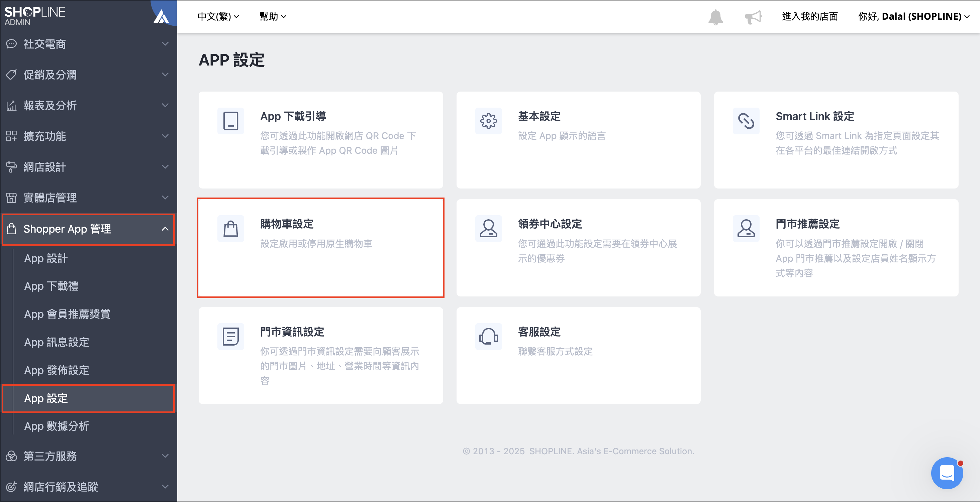Open the 基本設定 card title
The height and width of the screenshot is (502, 980).
pyautogui.click(x=540, y=116)
